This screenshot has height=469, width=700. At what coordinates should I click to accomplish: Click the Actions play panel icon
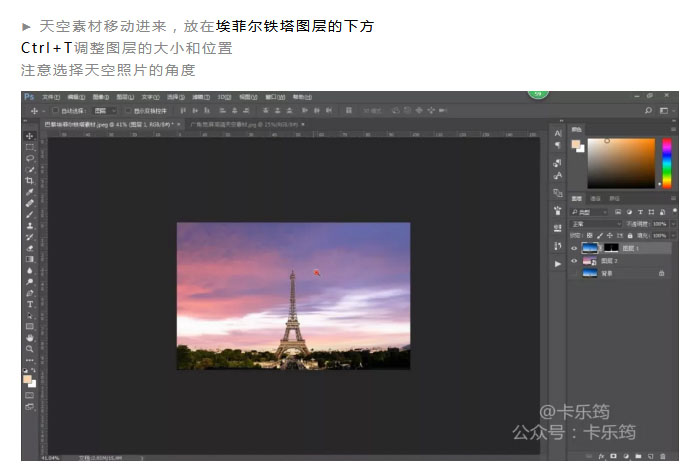557,263
